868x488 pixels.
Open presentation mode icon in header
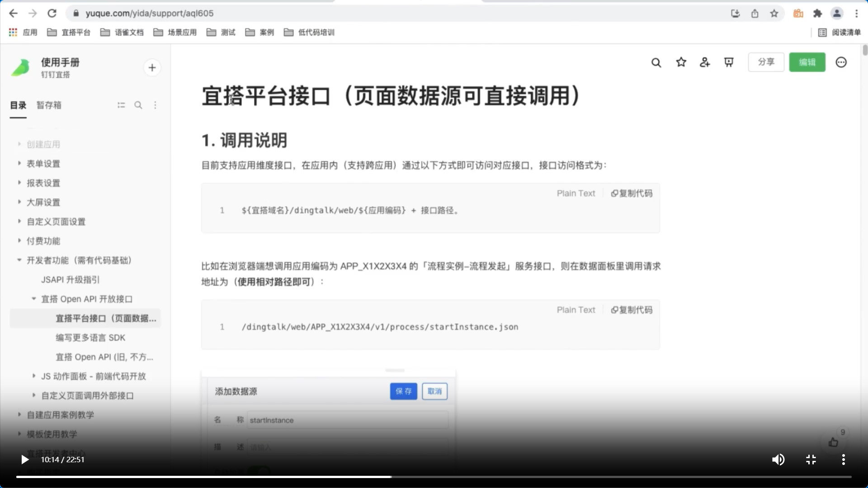point(729,62)
